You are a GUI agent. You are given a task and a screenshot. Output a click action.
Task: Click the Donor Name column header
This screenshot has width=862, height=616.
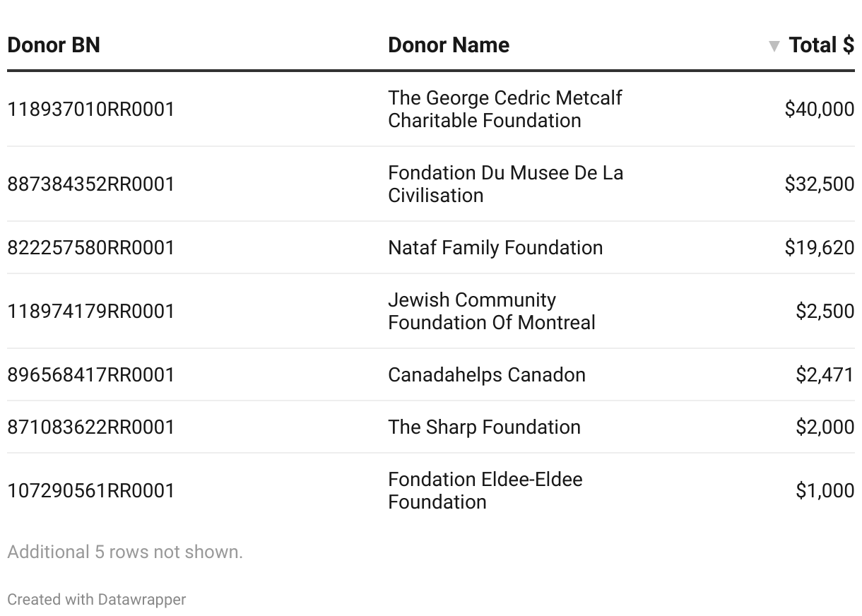(x=449, y=45)
